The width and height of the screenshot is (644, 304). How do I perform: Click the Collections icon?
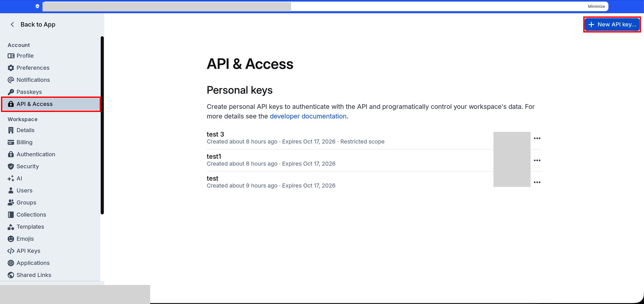pos(11,215)
